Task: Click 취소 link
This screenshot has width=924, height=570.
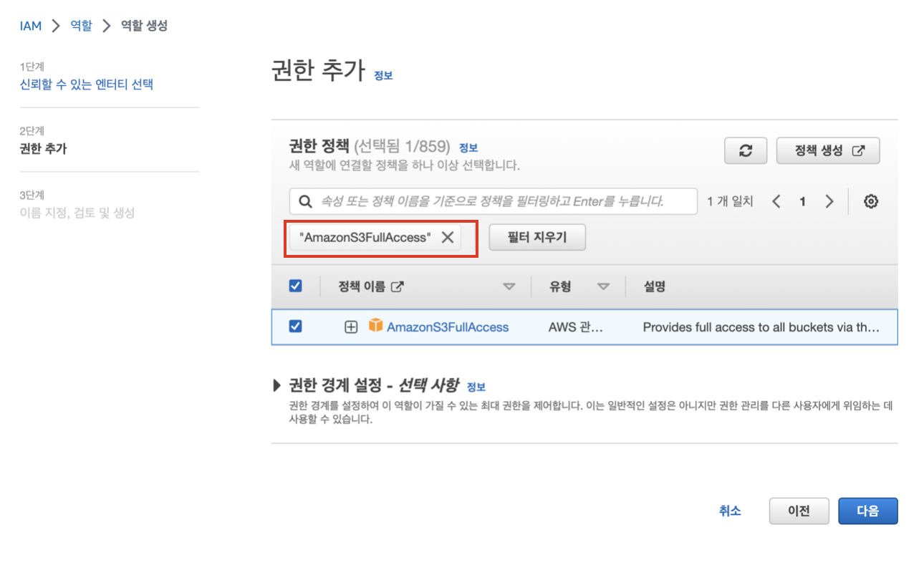Action: point(730,511)
